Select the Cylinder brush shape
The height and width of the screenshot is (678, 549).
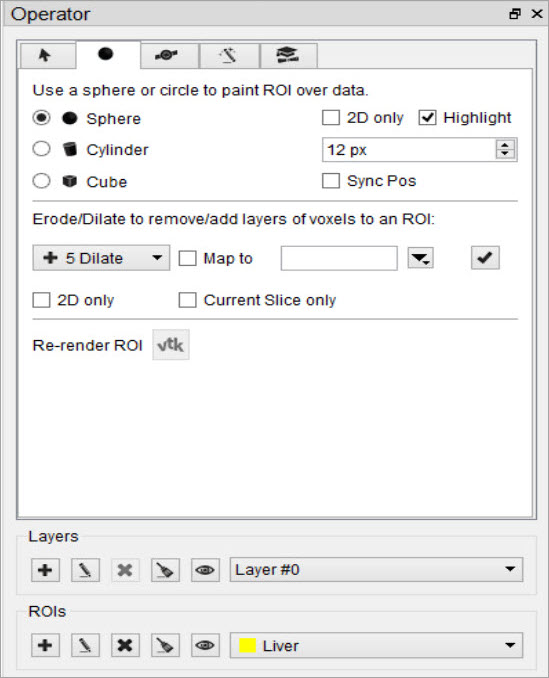click(x=41, y=149)
